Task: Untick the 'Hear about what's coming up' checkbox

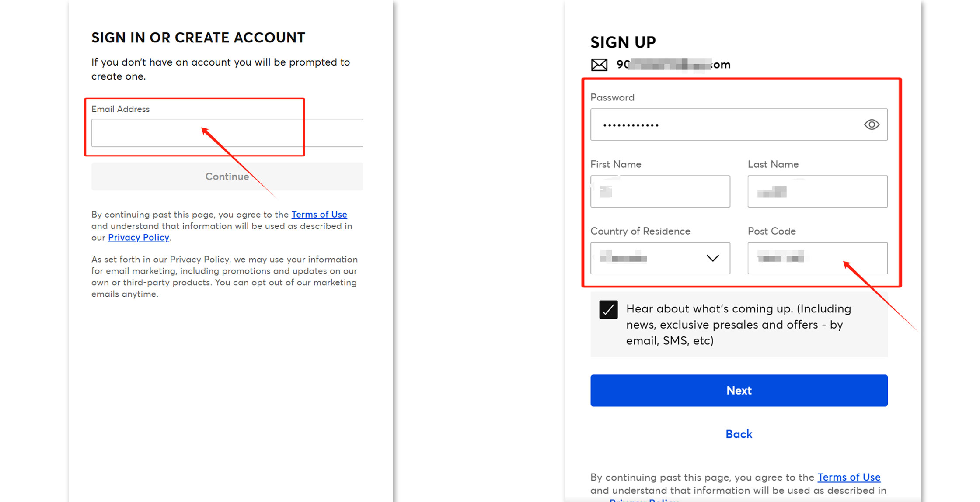Action: 608,310
